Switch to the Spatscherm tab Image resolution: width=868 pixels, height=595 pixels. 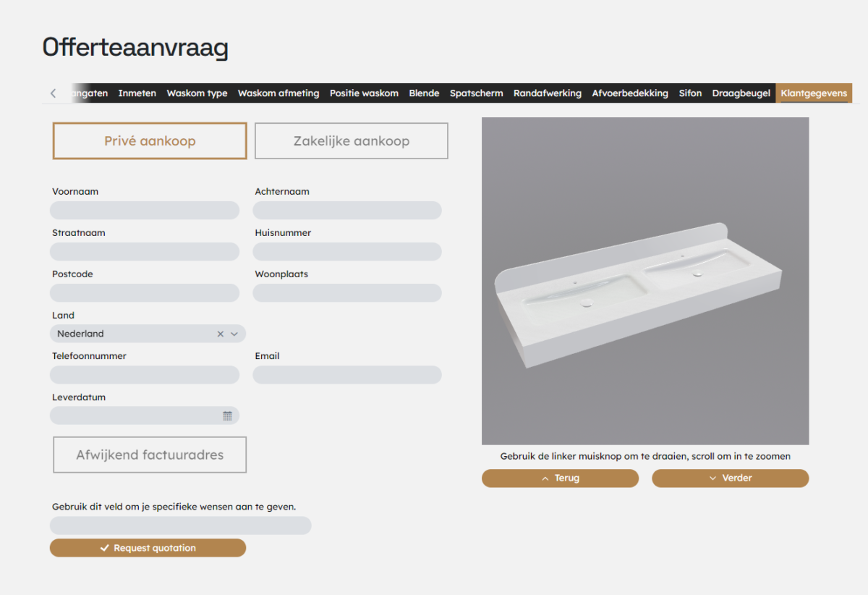point(476,93)
